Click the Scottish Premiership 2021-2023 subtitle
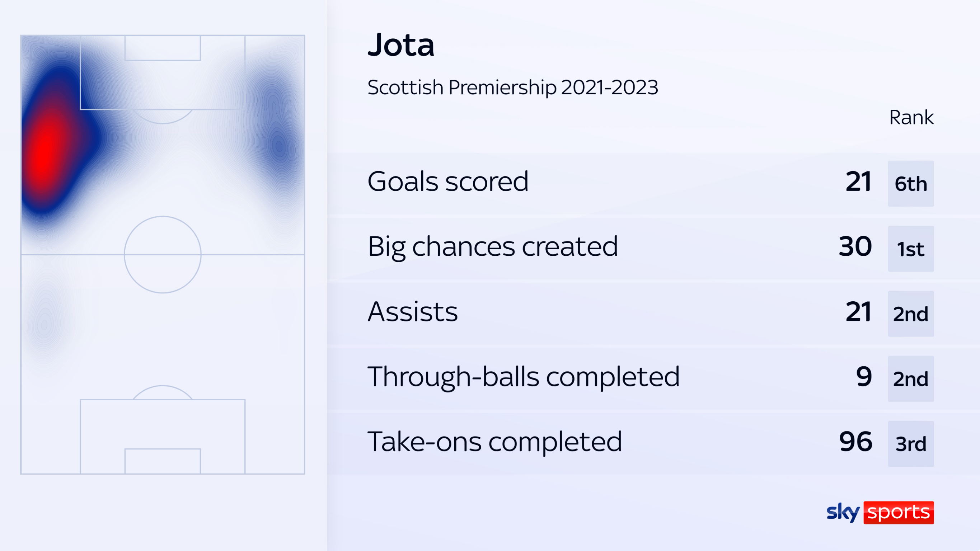Screen dimensions: 980x551 click(x=513, y=88)
